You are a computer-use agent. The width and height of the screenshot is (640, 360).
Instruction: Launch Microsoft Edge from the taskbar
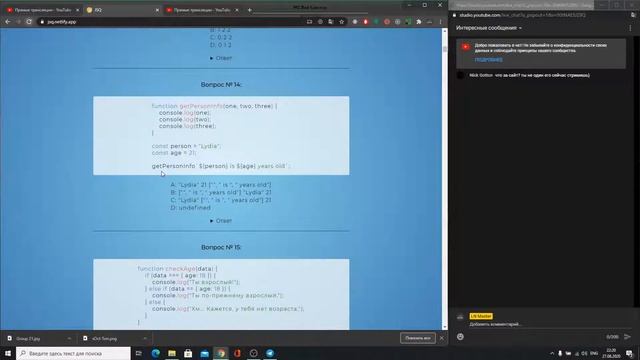[x=156, y=353]
